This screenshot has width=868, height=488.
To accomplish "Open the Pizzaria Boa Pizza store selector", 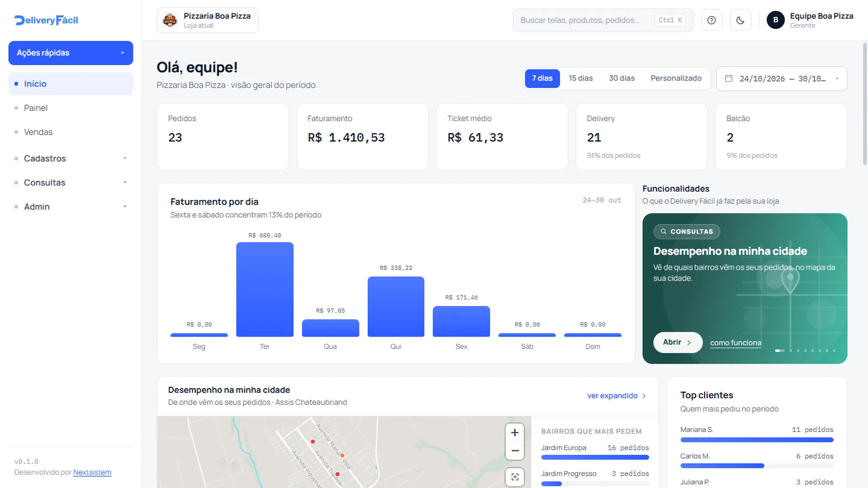I will (207, 20).
